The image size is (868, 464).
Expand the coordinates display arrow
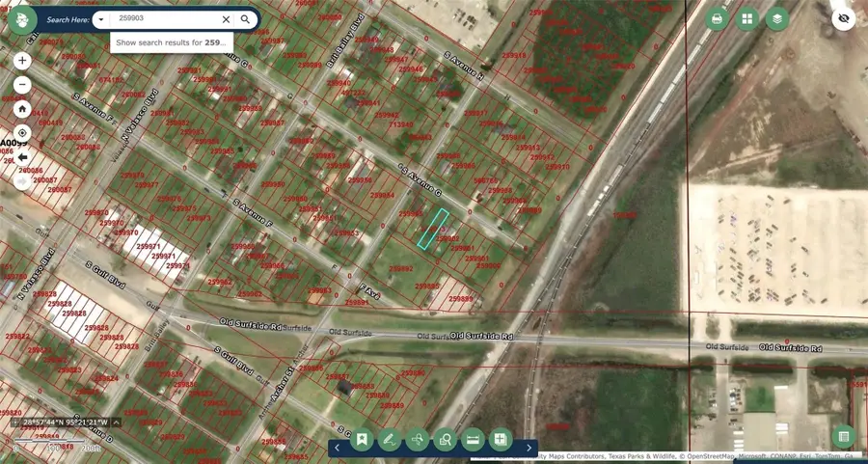[116, 423]
